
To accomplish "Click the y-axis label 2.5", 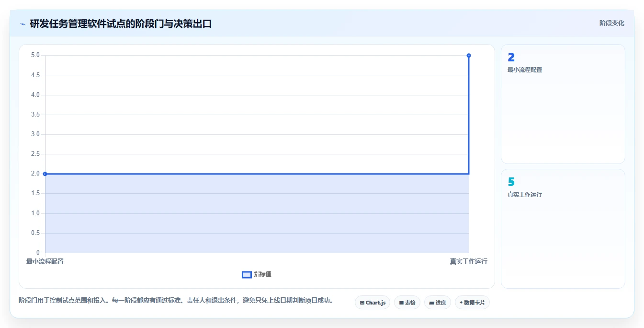I will (x=35, y=154).
